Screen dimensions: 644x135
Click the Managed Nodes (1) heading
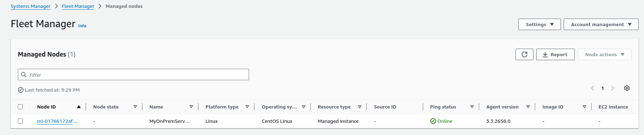47,54
